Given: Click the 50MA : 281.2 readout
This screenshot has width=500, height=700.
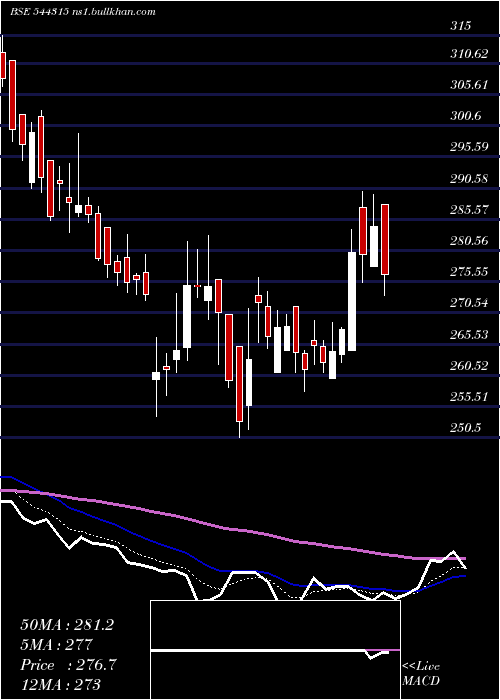Looking at the screenshot, I should click(x=67, y=625).
